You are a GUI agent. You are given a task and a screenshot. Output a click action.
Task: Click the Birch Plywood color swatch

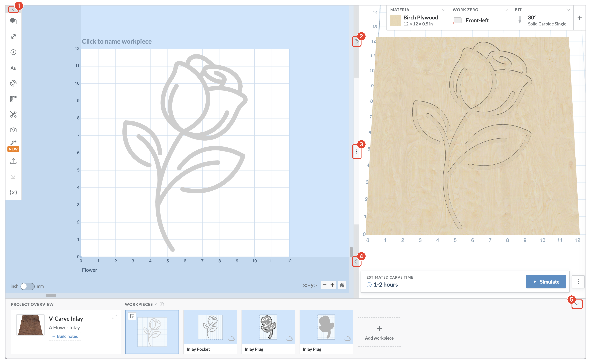[396, 21]
